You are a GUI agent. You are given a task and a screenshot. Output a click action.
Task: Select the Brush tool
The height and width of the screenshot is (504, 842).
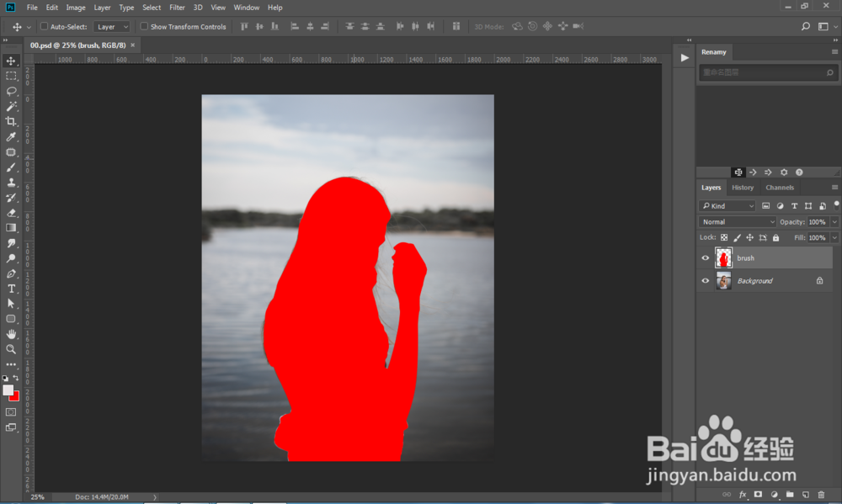11,167
